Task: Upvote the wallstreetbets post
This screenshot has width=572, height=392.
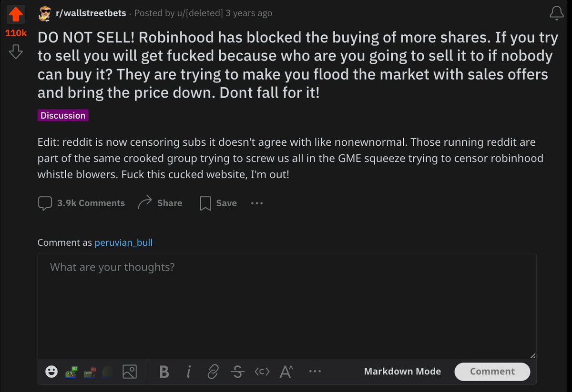Action: 16,14
